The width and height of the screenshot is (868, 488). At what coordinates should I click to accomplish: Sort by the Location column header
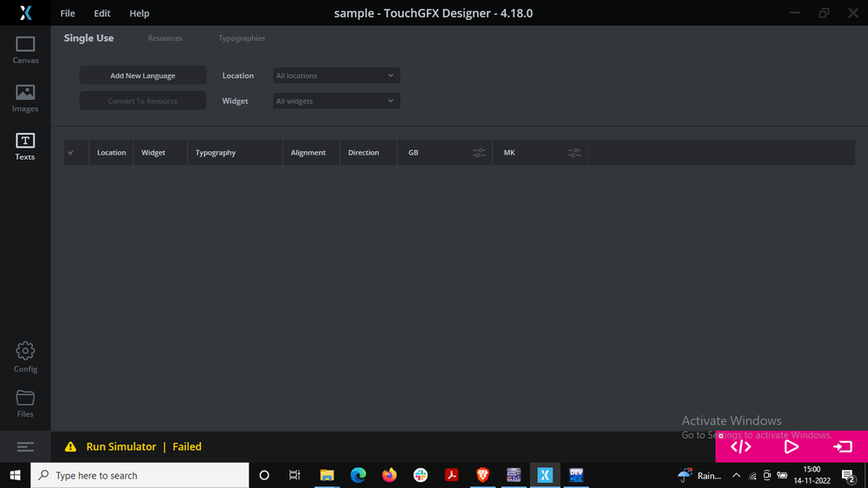click(111, 153)
